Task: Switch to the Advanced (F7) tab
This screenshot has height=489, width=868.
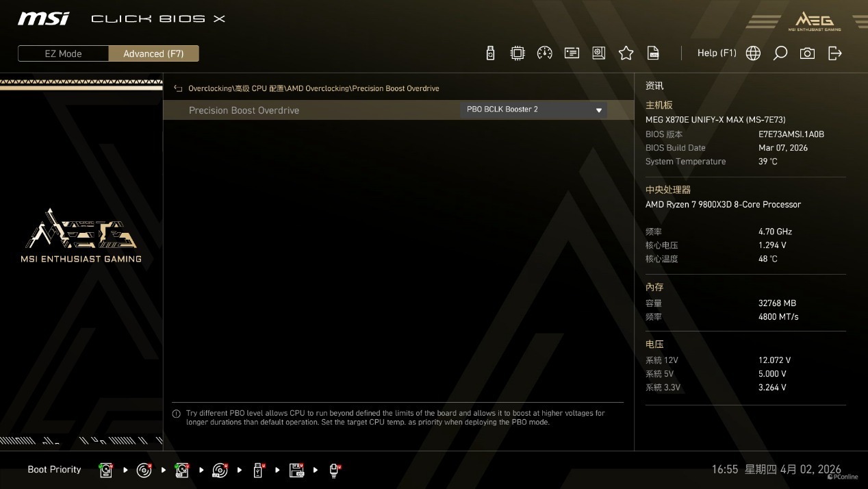Action: coord(153,53)
